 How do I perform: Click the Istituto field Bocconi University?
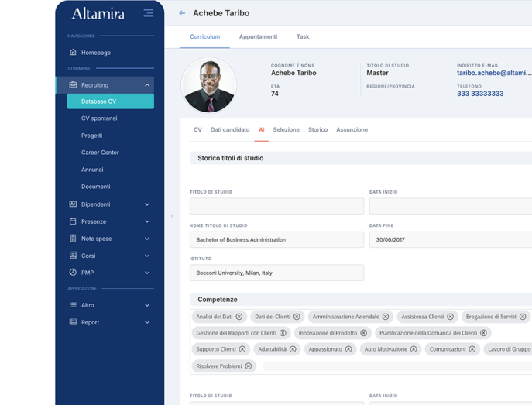(x=277, y=273)
